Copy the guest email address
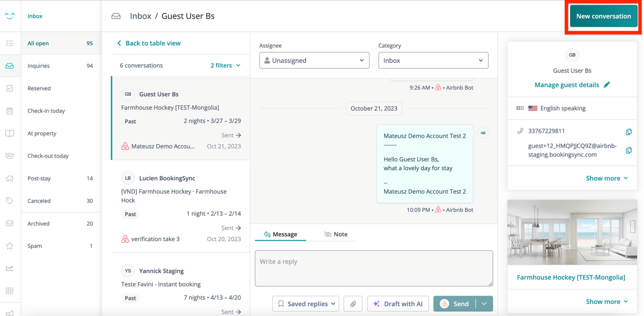The image size is (644, 316). [x=629, y=150]
